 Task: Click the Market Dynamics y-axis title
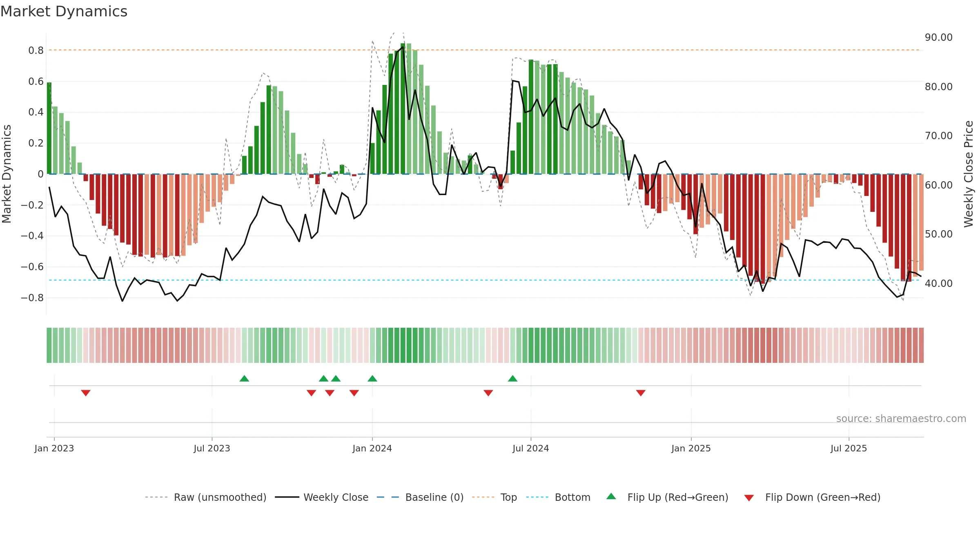(7, 174)
